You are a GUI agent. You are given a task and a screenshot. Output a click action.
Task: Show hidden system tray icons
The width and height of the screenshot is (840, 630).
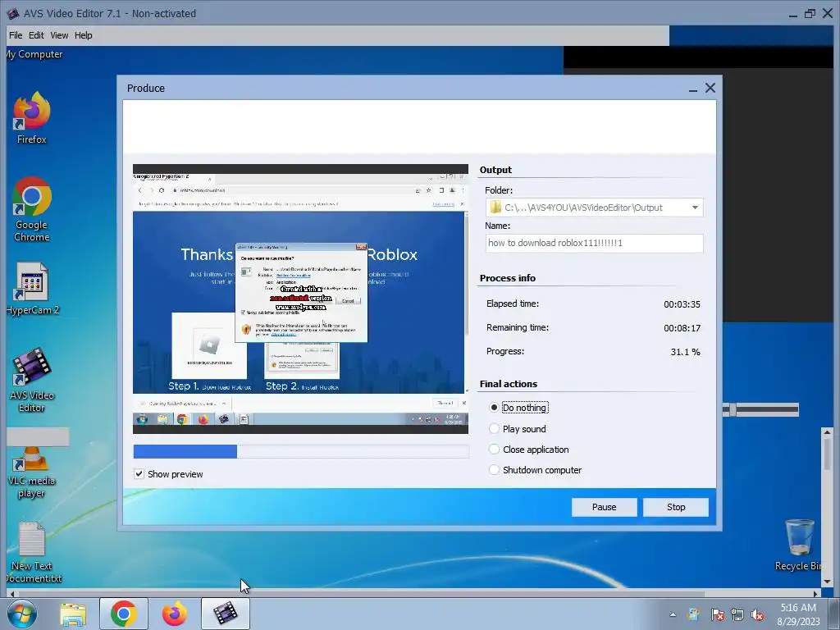coord(673,614)
